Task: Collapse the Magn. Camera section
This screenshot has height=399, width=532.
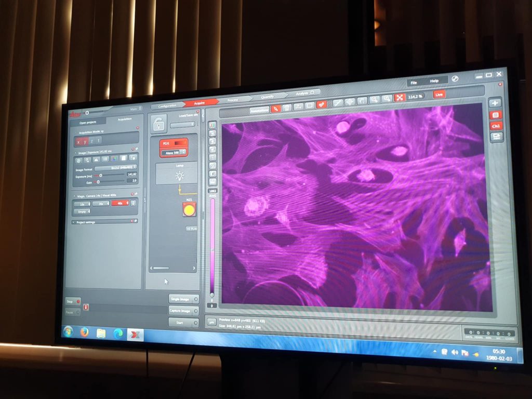Action: point(74,196)
